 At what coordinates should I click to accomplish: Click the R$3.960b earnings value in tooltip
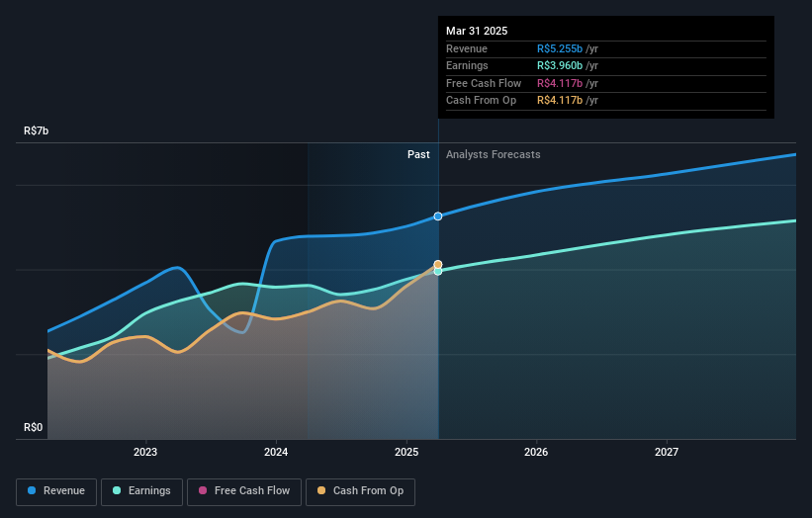(x=560, y=65)
